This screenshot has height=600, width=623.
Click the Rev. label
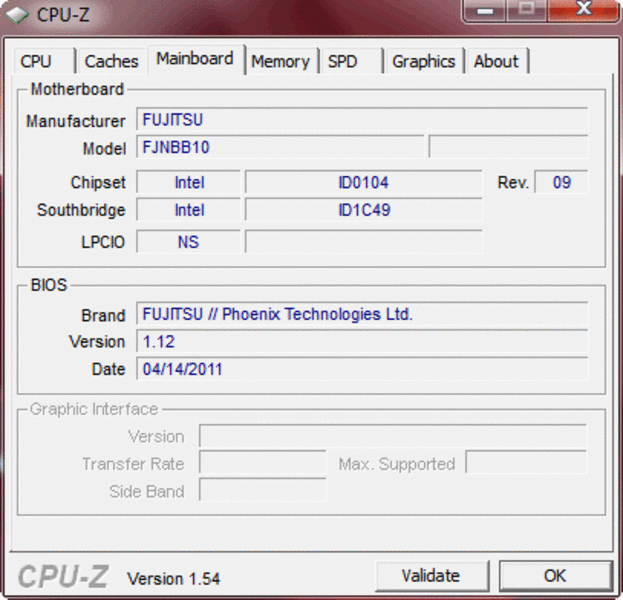(513, 182)
